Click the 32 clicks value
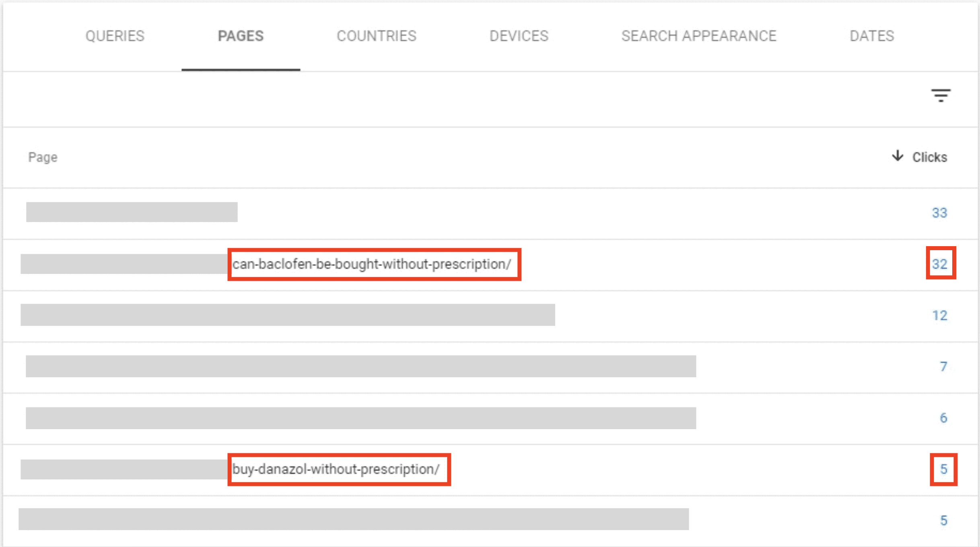The image size is (980, 547). (939, 264)
